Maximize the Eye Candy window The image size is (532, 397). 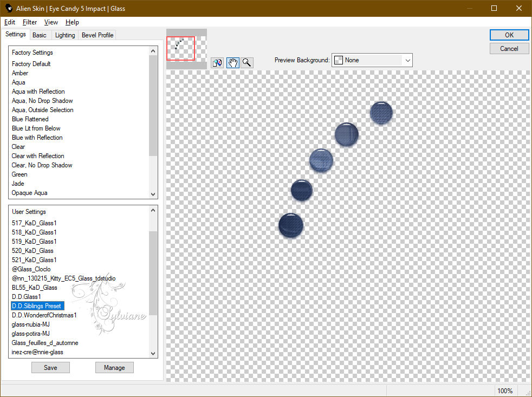tap(494, 8)
